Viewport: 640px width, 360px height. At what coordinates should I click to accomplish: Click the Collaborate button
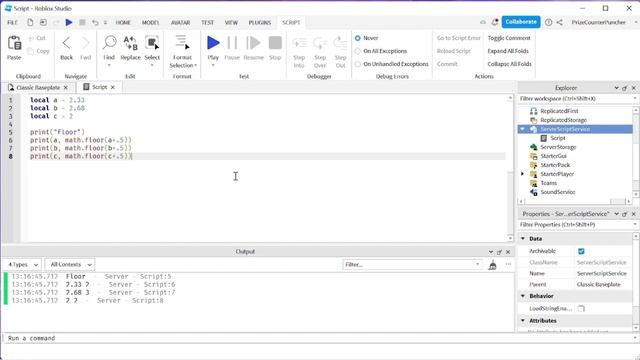[x=521, y=22]
